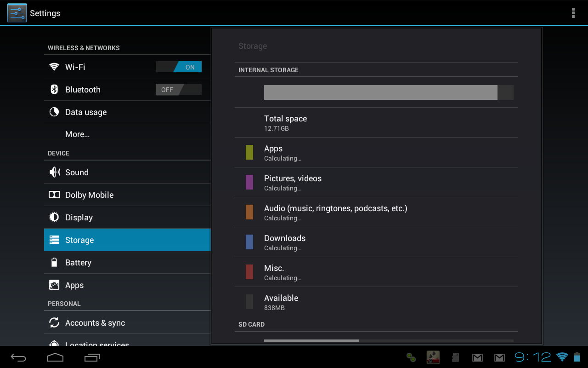Click the red Misc. color swatch

pyautogui.click(x=249, y=272)
